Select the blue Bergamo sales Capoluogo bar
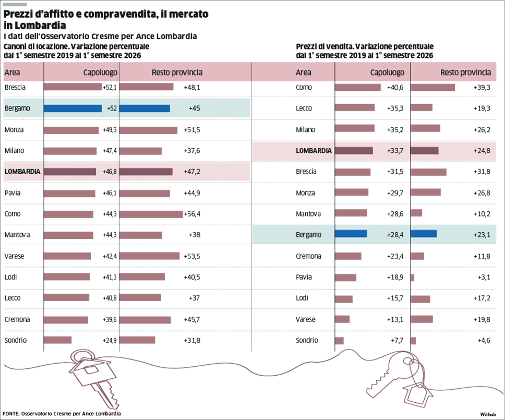 (x=351, y=234)
